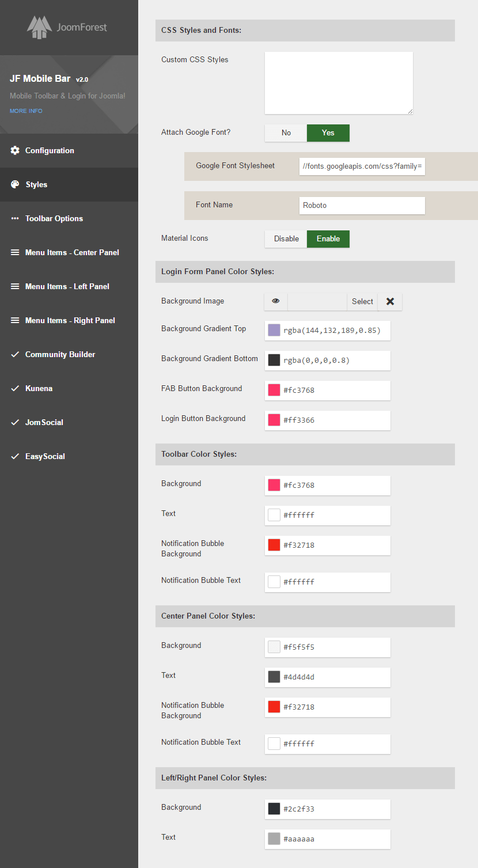This screenshot has height=868, width=478.
Task: Clear background image with the X icon
Action: (390, 301)
